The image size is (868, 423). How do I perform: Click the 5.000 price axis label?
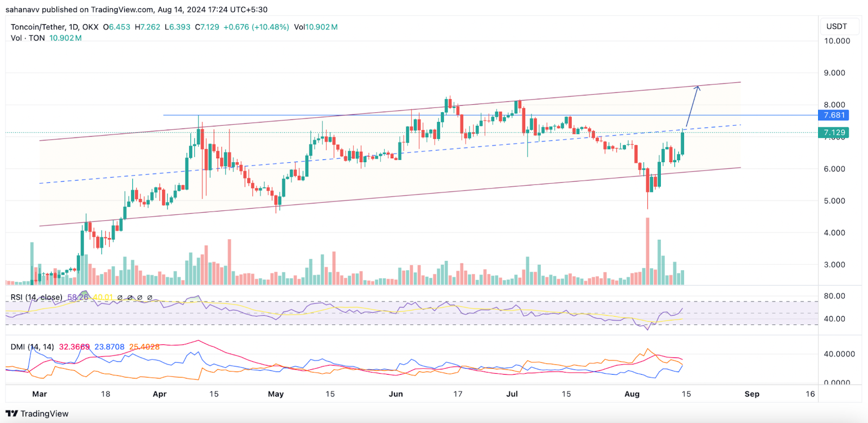pyautogui.click(x=834, y=201)
